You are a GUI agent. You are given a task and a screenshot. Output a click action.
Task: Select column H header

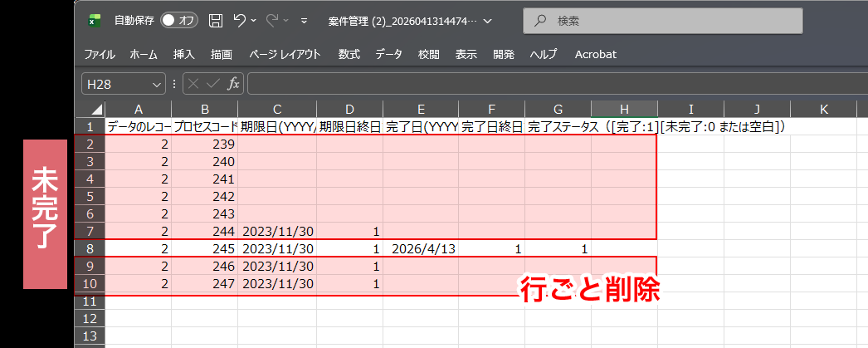pyautogui.click(x=624, y=109)
